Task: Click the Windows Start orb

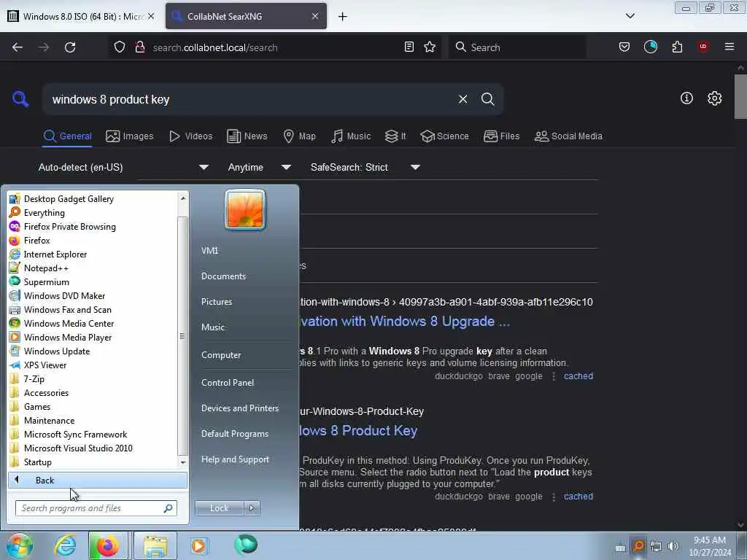Action: click(x=19, y=545)
